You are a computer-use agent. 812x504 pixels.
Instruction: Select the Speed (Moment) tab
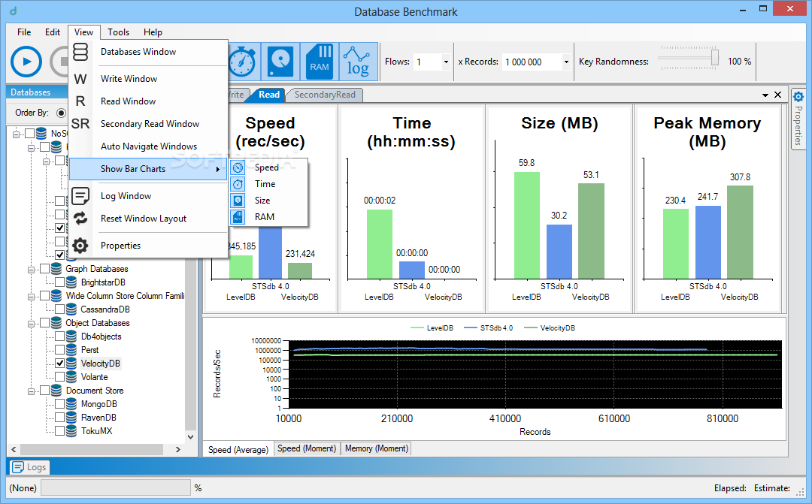click(307, 448)
